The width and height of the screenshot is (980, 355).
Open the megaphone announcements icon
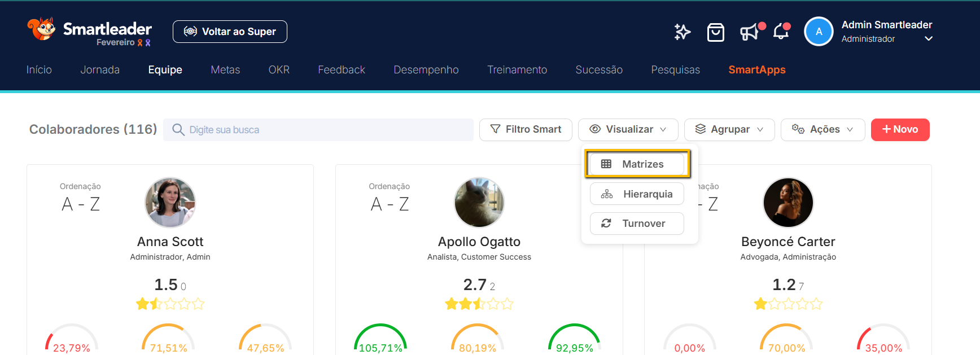click(x=750, y=32)
